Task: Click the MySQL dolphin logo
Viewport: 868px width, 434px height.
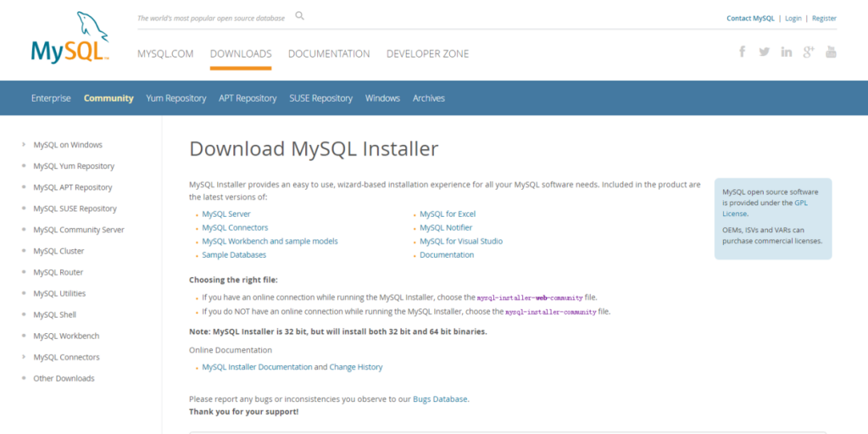Action: point(70,36)
